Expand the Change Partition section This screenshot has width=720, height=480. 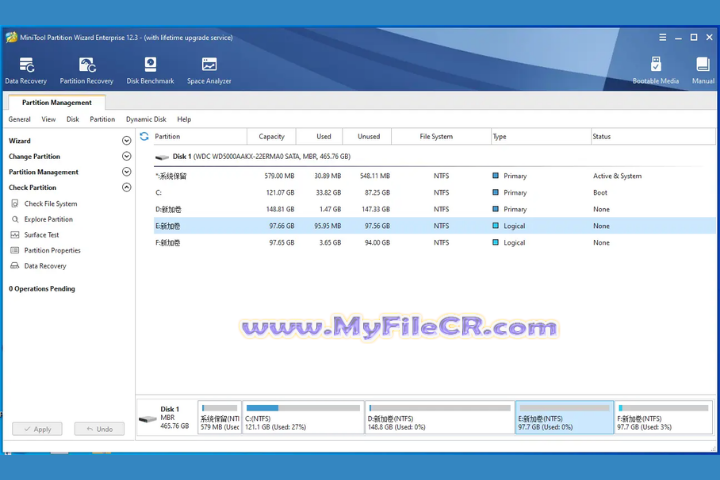coord(126,156)
